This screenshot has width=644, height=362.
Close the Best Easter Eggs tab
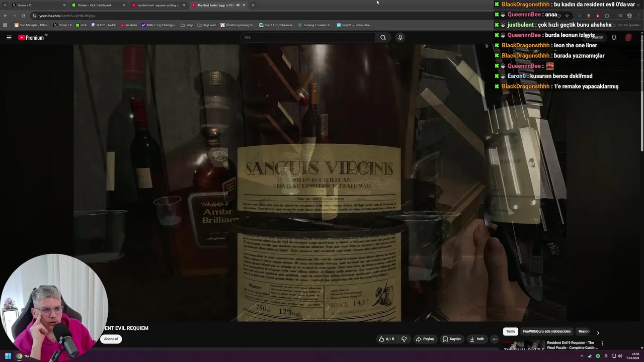244,5
